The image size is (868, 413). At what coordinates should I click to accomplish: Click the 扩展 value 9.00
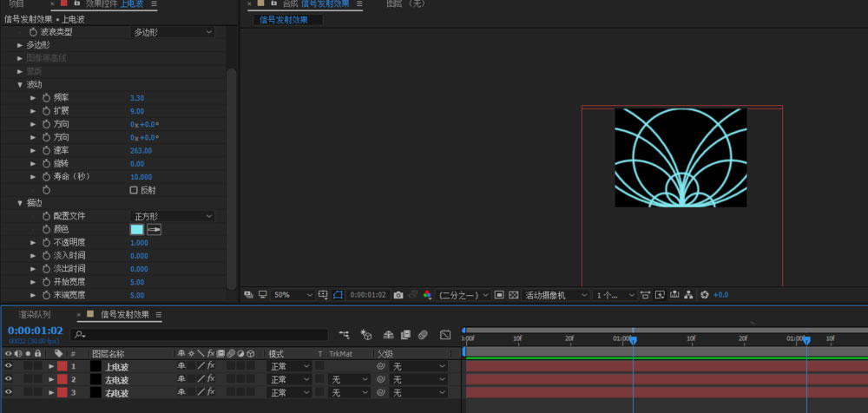click(x=137, y=111)
